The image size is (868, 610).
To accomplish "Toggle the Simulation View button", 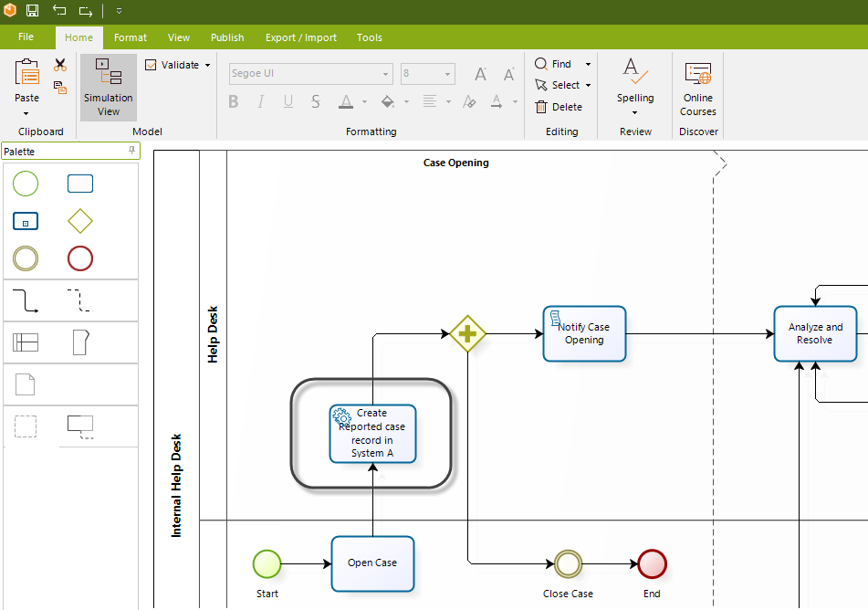I will 109,88.
